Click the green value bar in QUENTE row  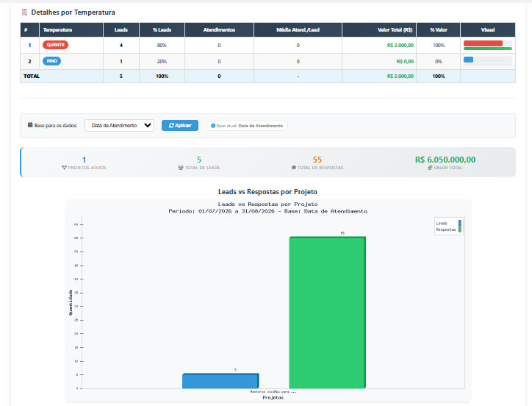coord(488,49)
